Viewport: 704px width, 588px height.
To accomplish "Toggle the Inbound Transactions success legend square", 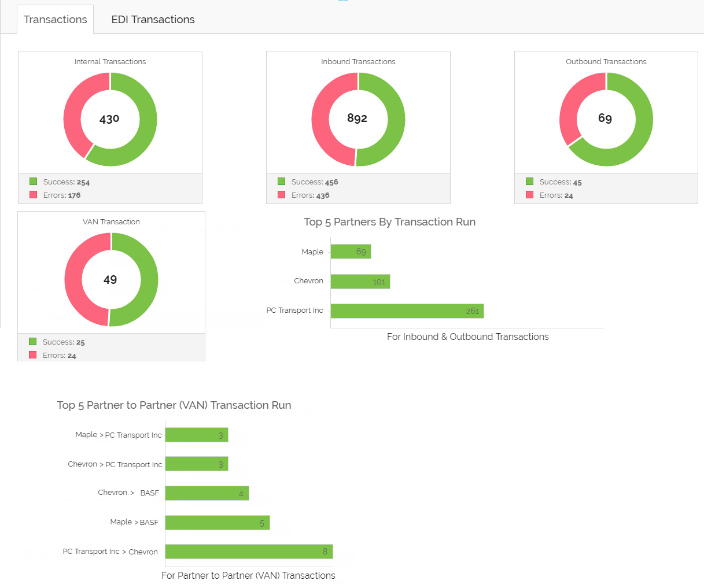I will (282, 182).
